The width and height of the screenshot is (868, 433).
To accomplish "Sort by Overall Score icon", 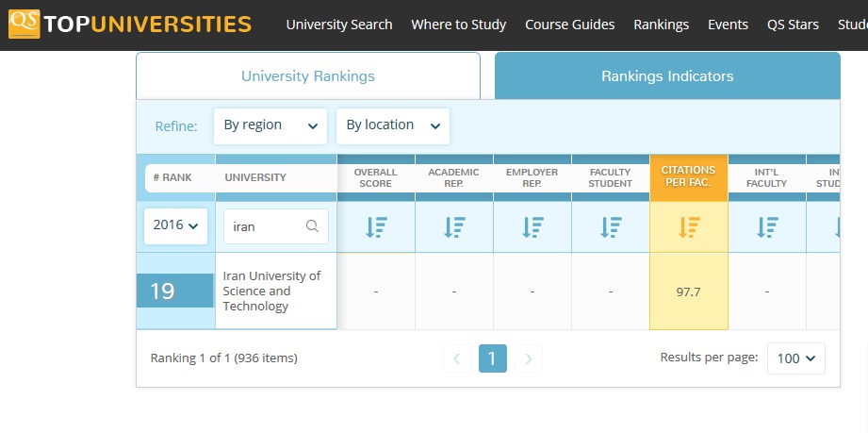I will click(375, 226).
